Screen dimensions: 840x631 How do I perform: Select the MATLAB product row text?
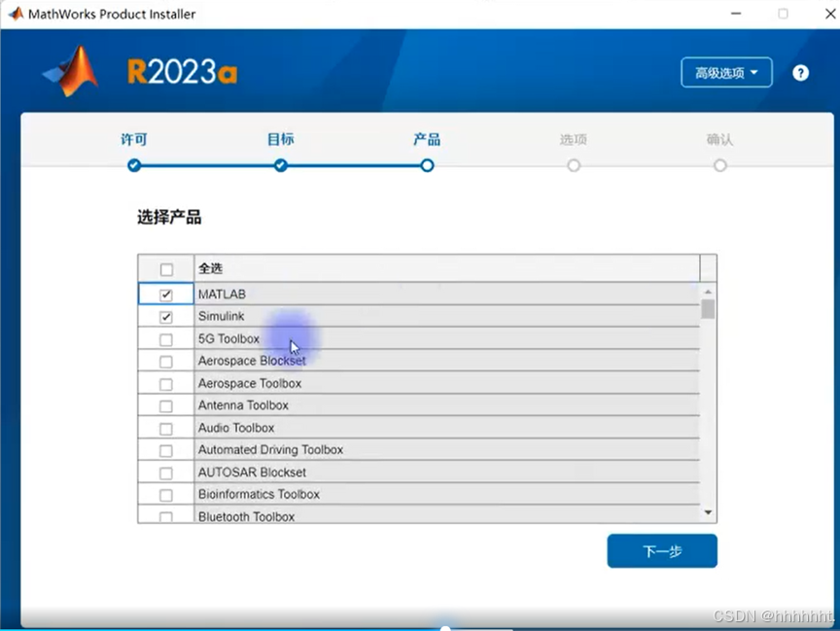coord(222,294)
